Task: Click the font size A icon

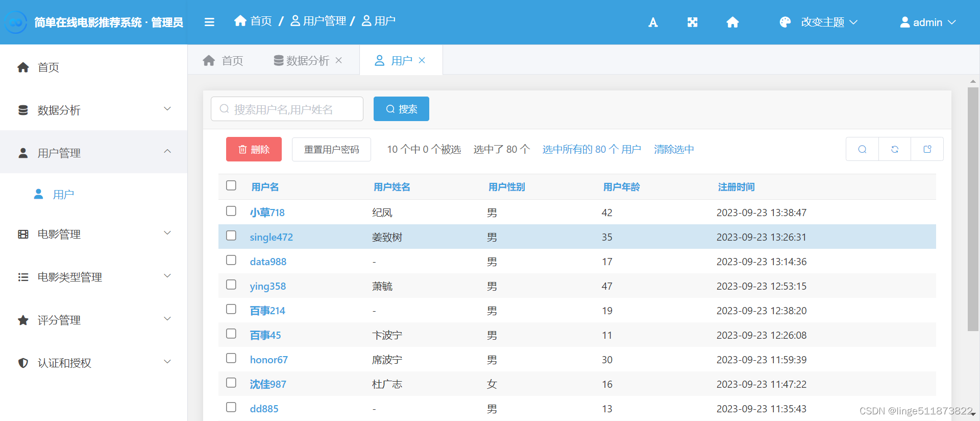Action: click(653, 22)
